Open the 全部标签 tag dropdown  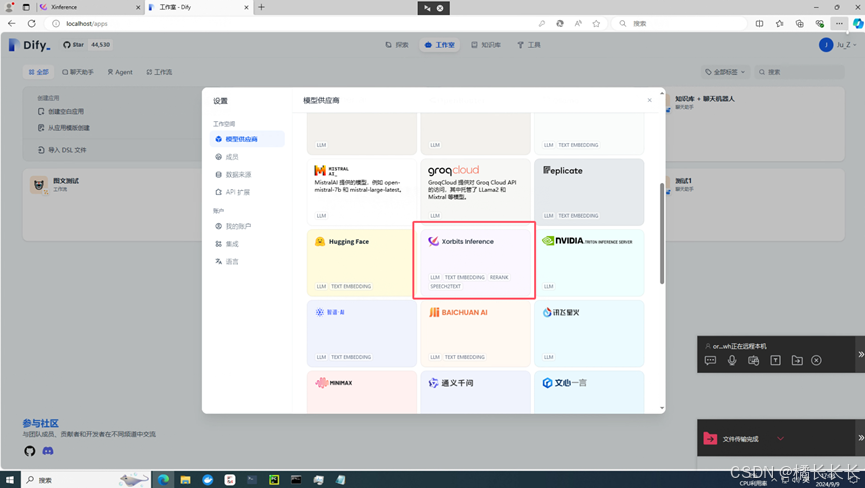(x=725, y=72)
